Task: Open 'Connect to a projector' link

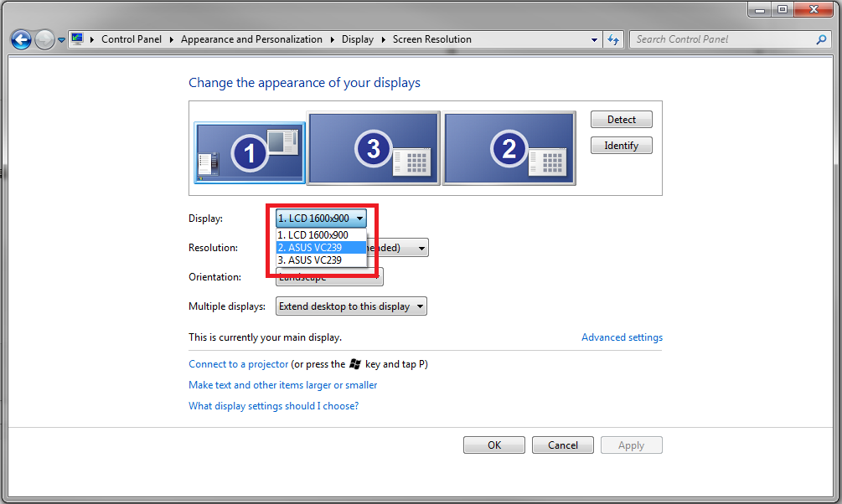Action: pos(238,364)
